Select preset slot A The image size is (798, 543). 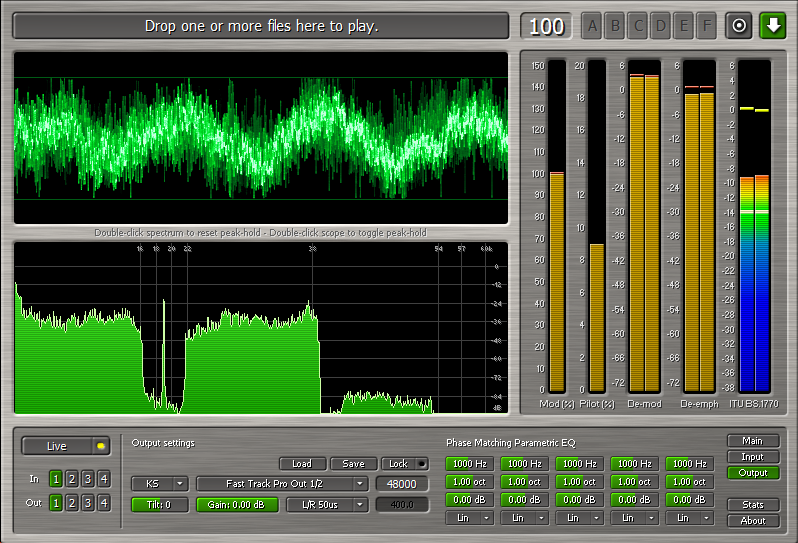(x=592, y=26)
